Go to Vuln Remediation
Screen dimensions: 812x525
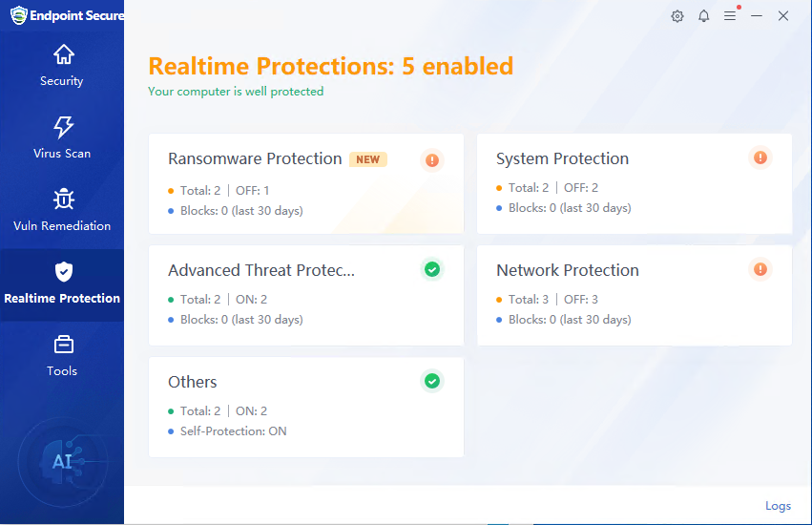point(62,210)
